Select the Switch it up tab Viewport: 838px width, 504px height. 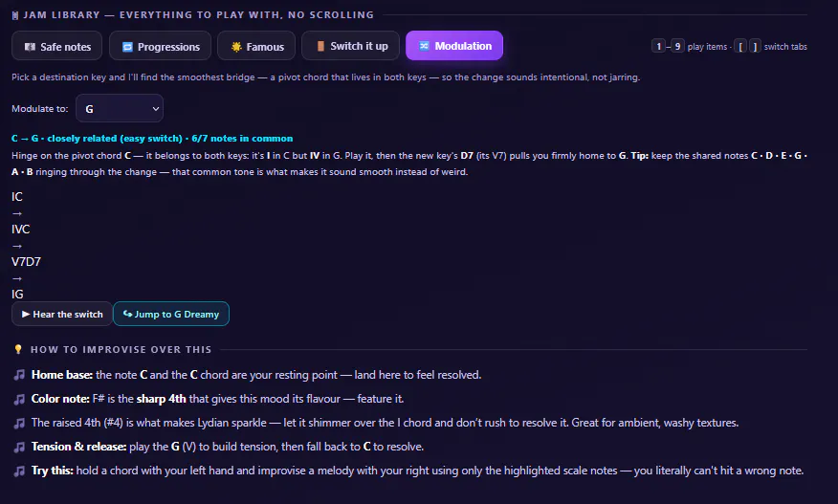tap(350, 46)
